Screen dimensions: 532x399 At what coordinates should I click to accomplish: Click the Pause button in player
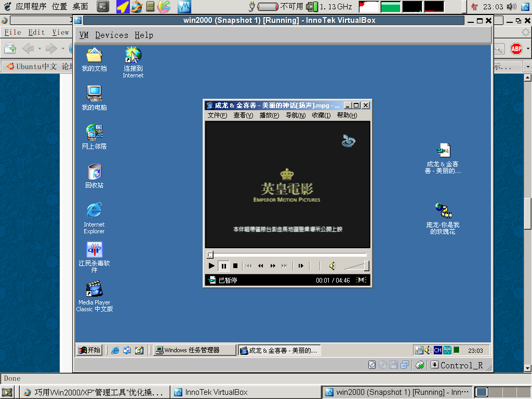point(224,266)
